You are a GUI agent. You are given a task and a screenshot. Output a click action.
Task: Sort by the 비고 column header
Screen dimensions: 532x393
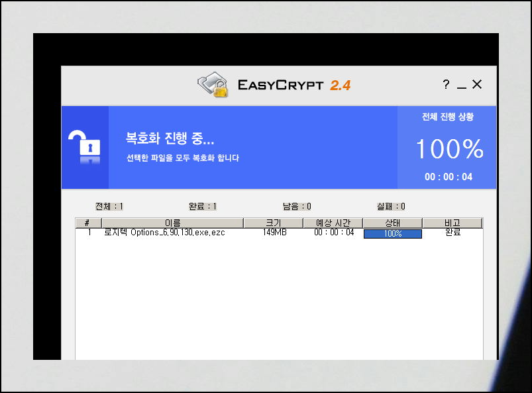[452, 223]
